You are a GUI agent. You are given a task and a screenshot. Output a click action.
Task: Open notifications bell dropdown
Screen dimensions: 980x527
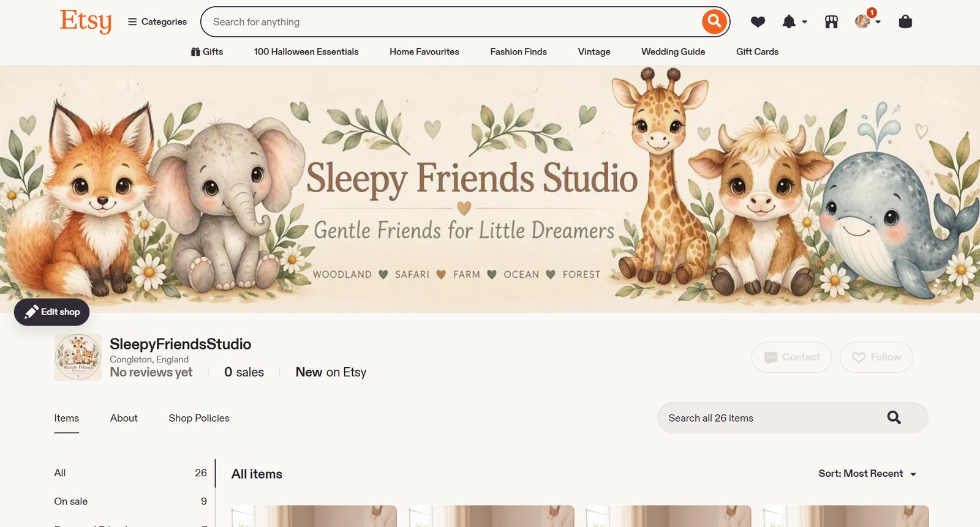click(794, 22)
